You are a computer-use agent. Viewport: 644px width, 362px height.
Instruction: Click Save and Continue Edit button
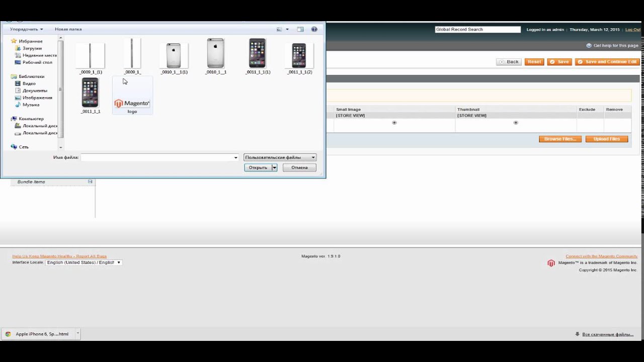(607, 62)
